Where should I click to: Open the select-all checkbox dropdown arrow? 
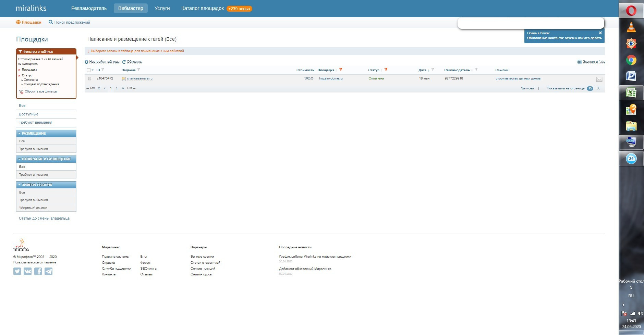(x=93, y=70)
